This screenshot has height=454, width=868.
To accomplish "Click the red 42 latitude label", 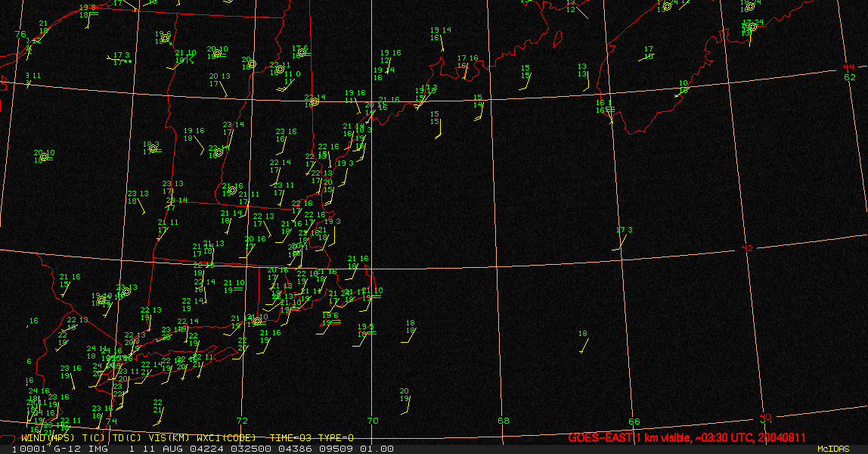I will click(747, 248).
